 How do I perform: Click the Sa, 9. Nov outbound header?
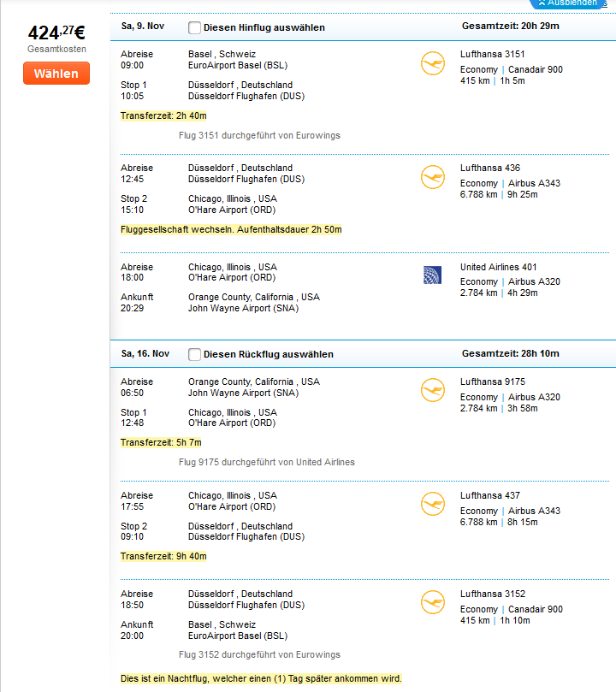coord(143,26)
